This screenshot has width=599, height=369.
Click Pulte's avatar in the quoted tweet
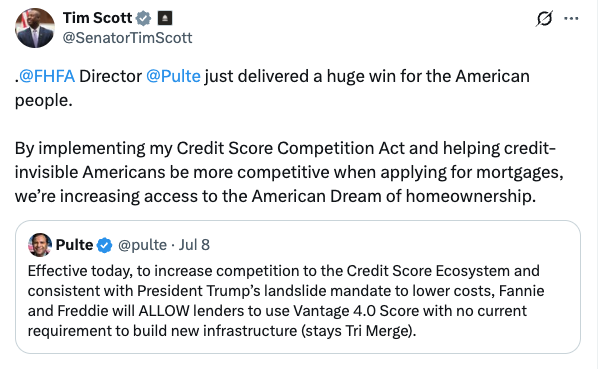tap(40, 245)
